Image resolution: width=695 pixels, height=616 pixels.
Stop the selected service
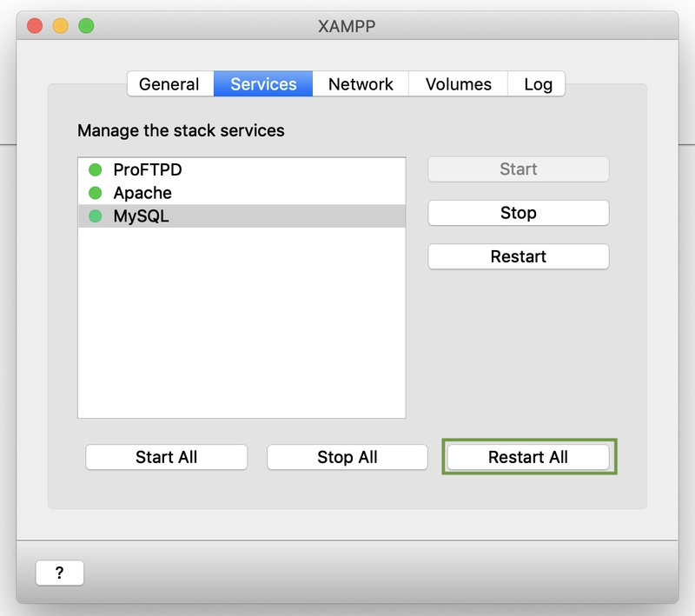click(518, 213)
